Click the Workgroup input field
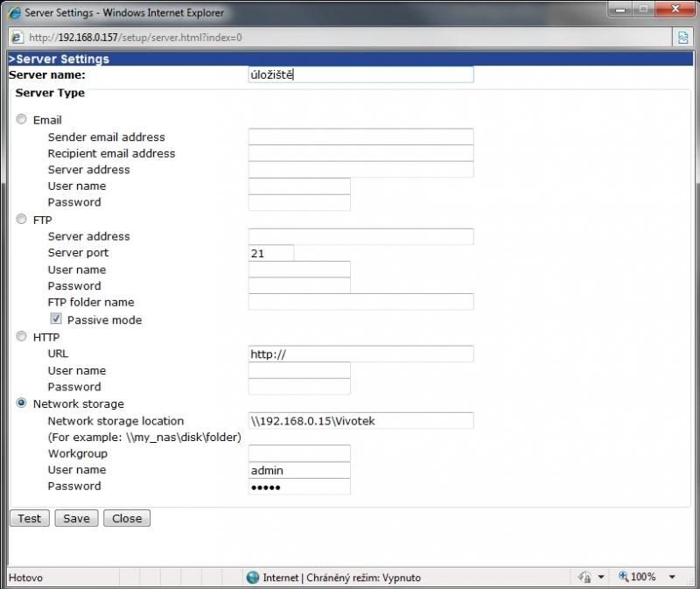This screenshot has height=589, width=700. 299,453
